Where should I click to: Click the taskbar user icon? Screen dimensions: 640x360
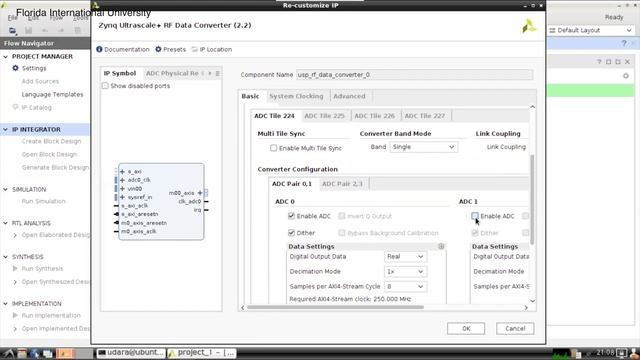pyautogui.click(x=634, y=353)
